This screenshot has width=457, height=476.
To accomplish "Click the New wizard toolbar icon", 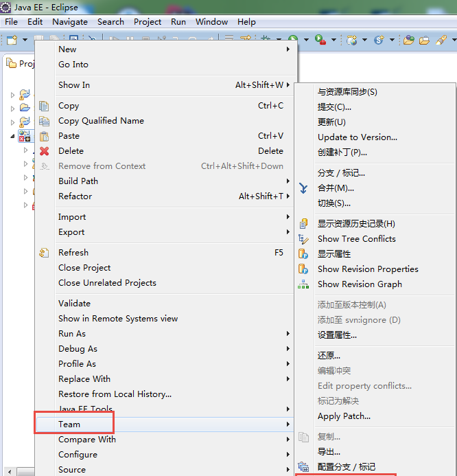I will [x=12, y=40].
